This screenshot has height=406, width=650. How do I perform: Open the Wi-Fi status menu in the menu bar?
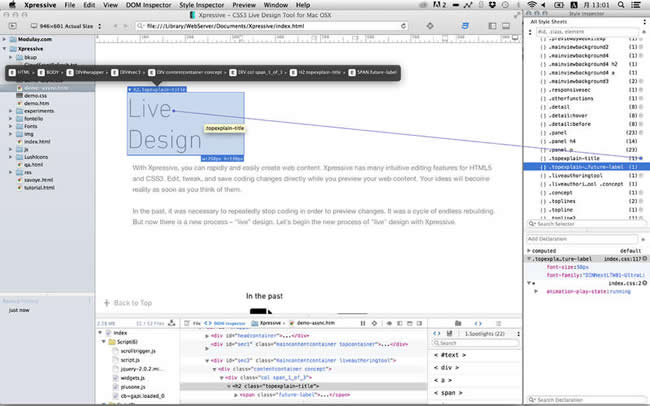point(531,5)
